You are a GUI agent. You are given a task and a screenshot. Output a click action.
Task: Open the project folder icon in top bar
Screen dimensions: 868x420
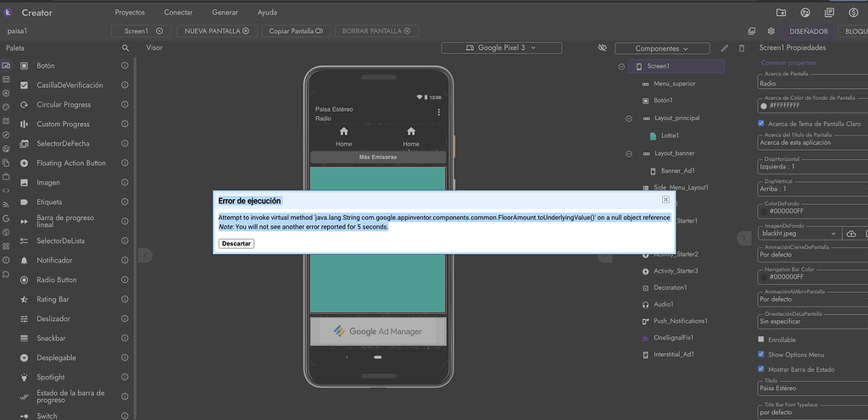[x=781, y=13]
